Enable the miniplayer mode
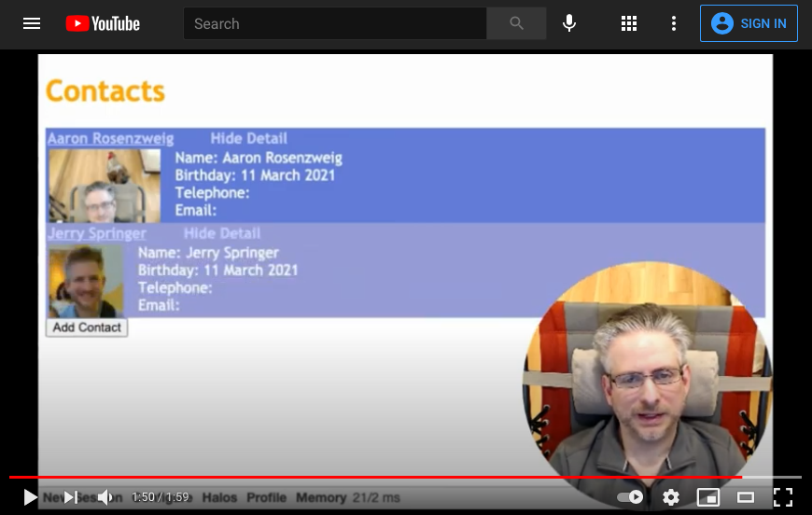This screenshot has width=812, height=515. tap(707, 497)
